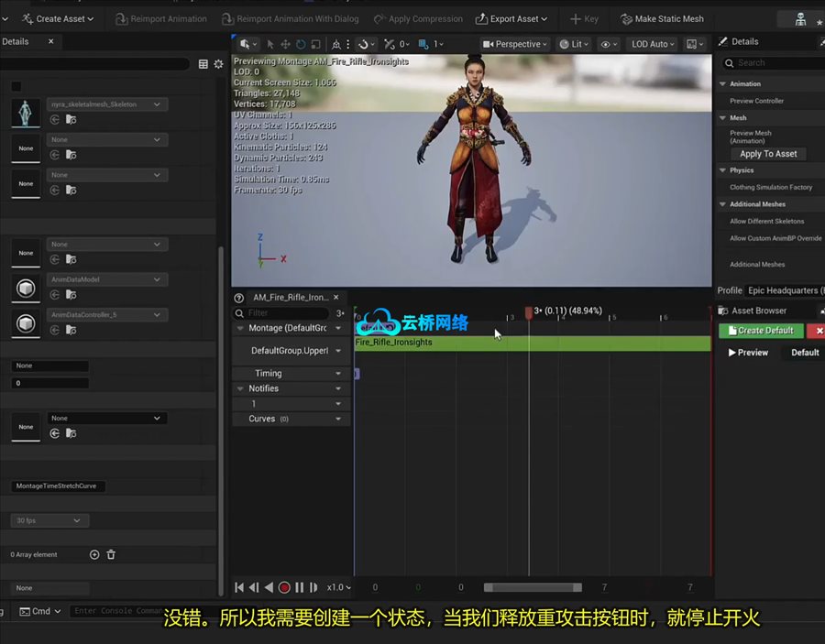
Task: Open the Export Asset menu
Action: [513, 18]
